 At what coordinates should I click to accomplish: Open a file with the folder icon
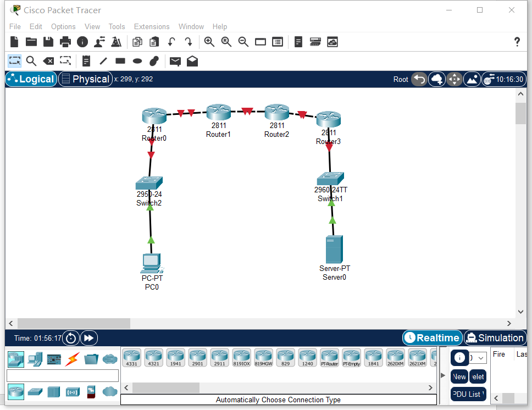(x=31, y=42)
